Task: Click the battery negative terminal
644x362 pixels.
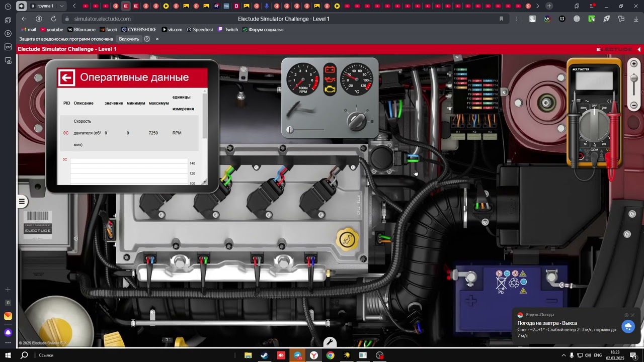Action: [x=552, y=277]
